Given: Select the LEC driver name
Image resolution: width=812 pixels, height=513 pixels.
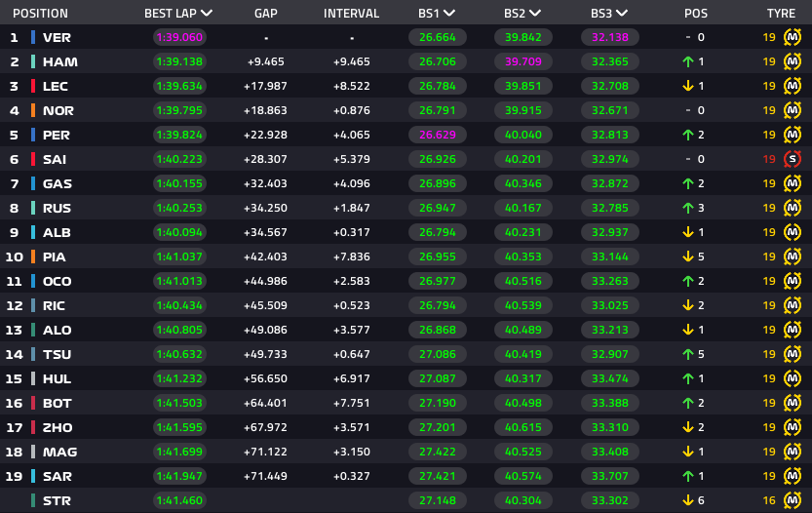Looking at the screenshot, I should click(56, 86).
